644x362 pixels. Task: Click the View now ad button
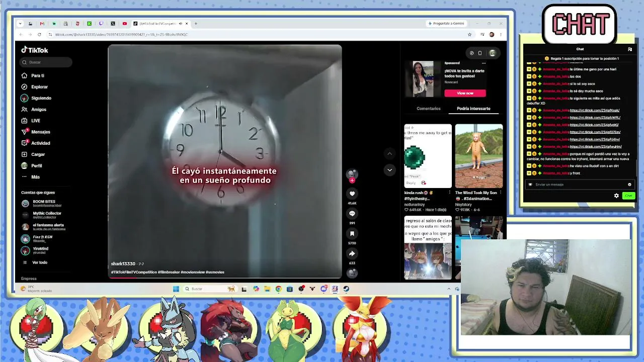pos(465,93)
